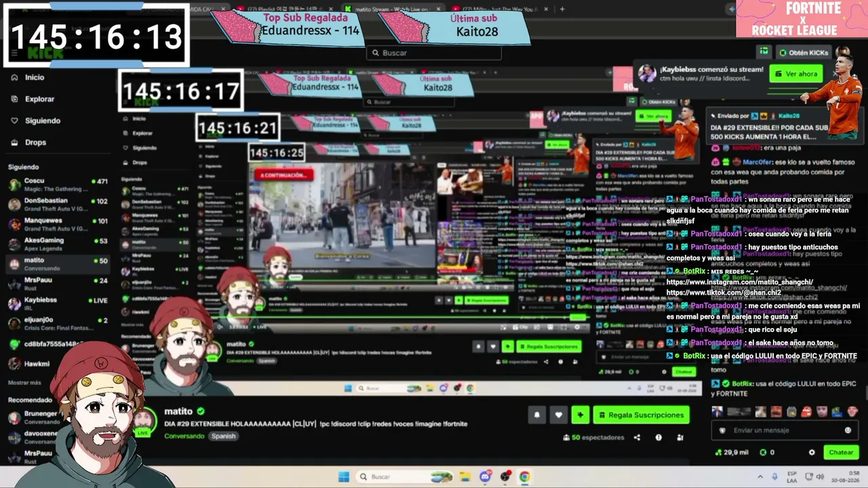
Task: Click the KICKs balance showing 0
Action: pos(767,452)
